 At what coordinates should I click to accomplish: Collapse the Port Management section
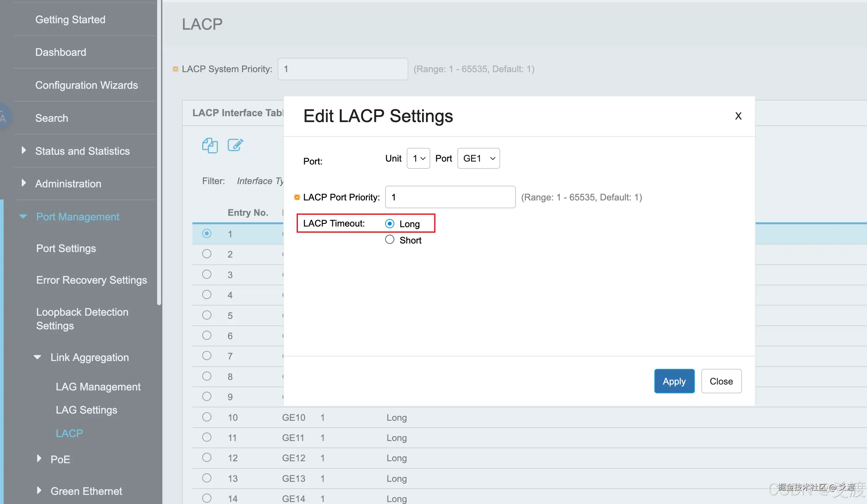click(x=23, y=216)
